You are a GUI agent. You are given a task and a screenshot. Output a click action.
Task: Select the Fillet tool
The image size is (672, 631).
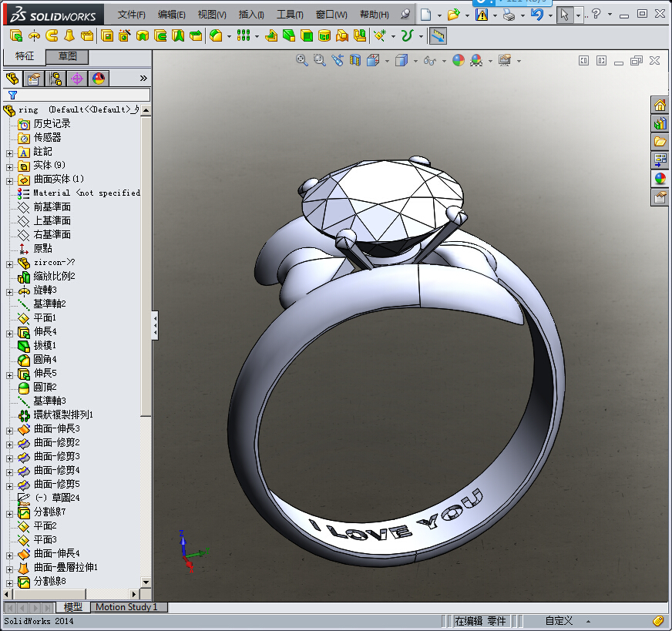(x=216, y=36)
